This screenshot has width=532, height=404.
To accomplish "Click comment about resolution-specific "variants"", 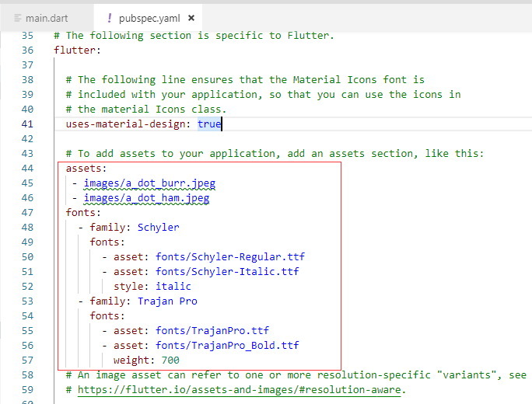I will click(296, 375).
